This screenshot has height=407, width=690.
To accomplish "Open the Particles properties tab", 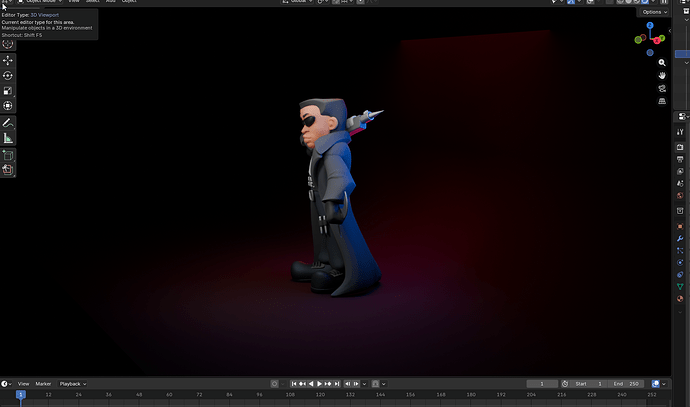I will (680, 250).
